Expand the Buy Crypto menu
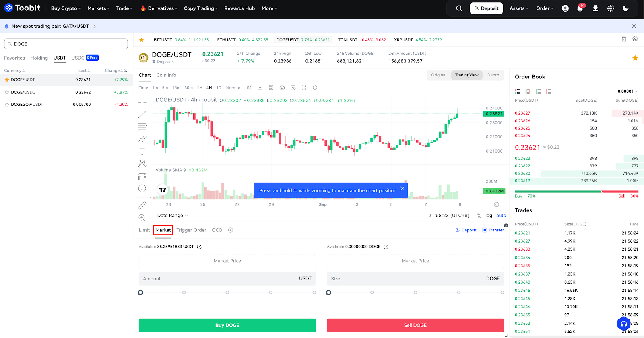This screenshot has height=338, width=644. pyautogui.click(x=66, y=8)
